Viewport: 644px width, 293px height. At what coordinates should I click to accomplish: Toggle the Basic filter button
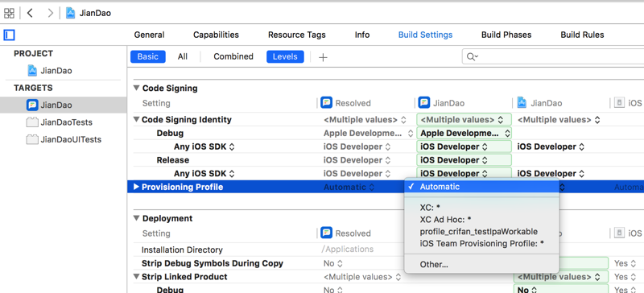coord(148,56)
